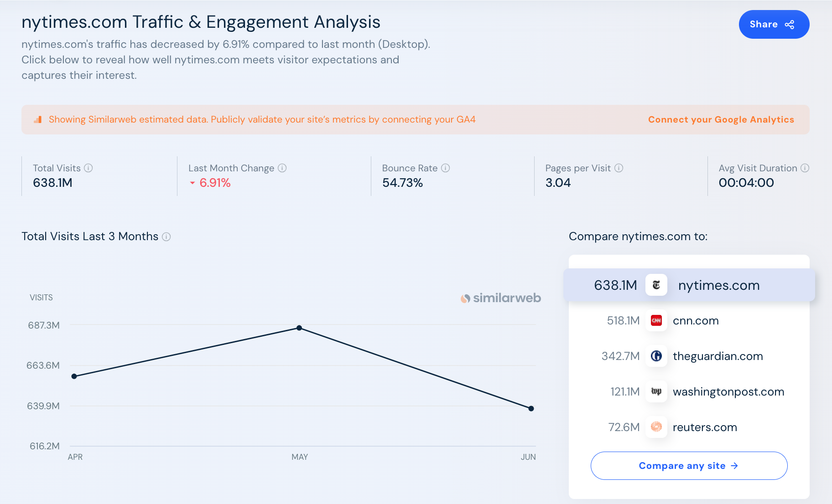Image resolution: width=832 pixels, height=504 pixels.
Task: Click Total Visits Last 3 Months info icon
Action: (166, 237)
